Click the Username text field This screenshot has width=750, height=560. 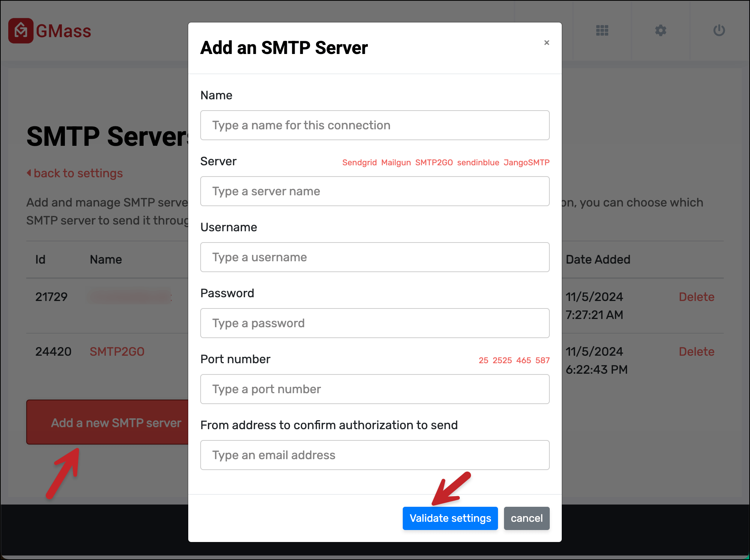click(375, 257)
